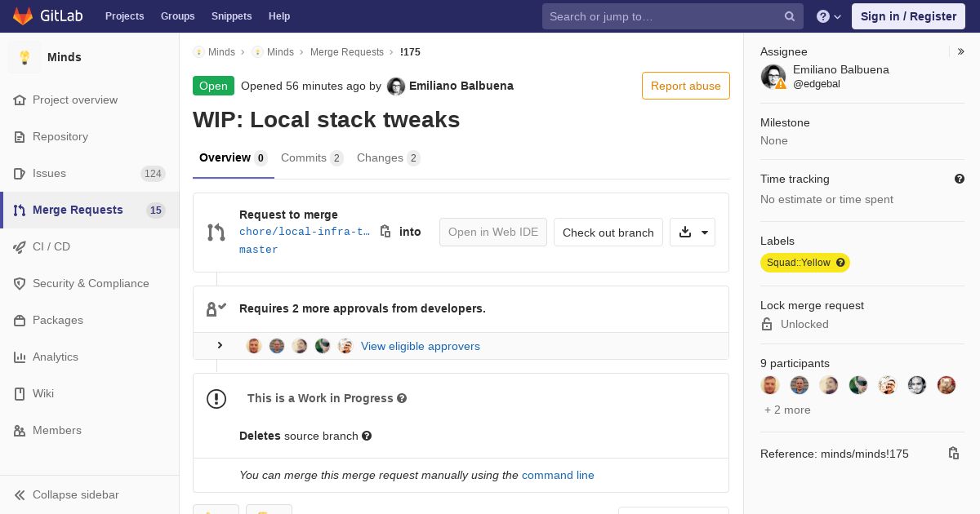The image size is (980, 514).
Task: Click Sign in / Register button
Action: 908,16
